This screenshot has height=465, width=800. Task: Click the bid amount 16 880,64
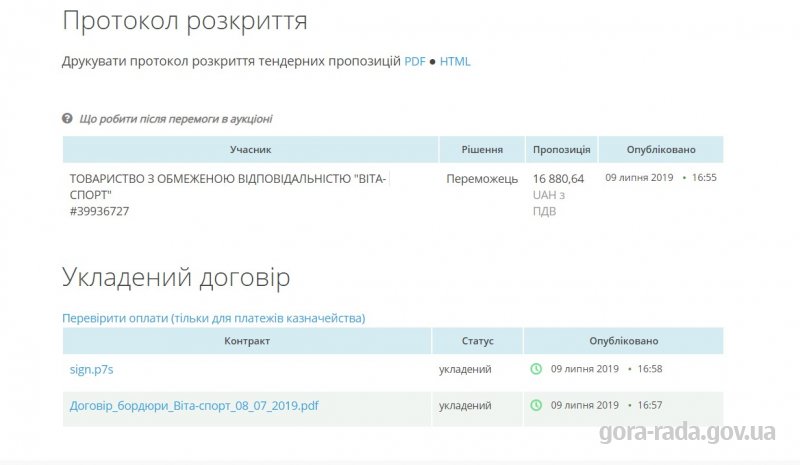[x=558, y=179]
